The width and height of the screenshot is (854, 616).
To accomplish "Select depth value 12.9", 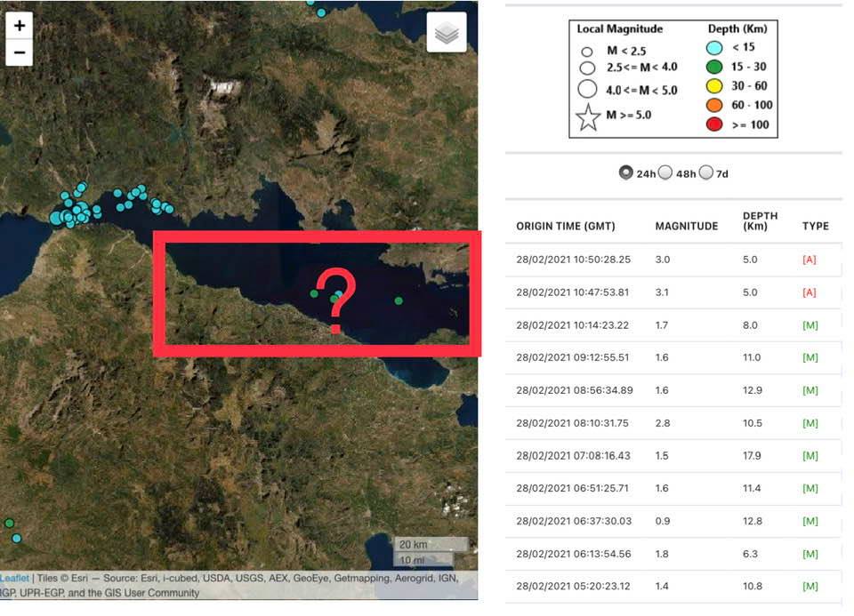I will (x=753, y=390).
